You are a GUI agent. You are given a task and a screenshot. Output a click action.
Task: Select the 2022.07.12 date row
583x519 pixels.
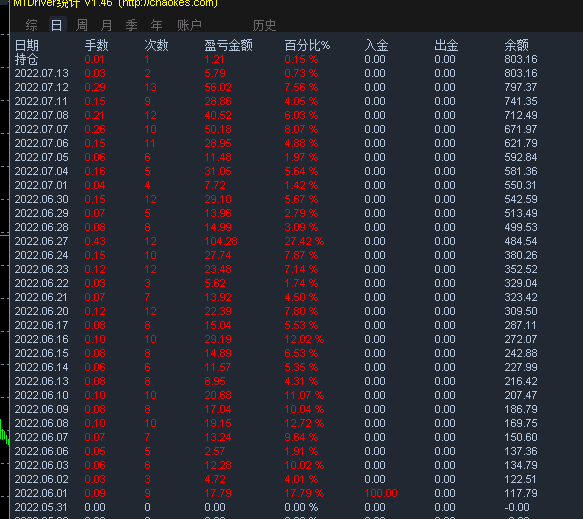click(x=42, y=87)
